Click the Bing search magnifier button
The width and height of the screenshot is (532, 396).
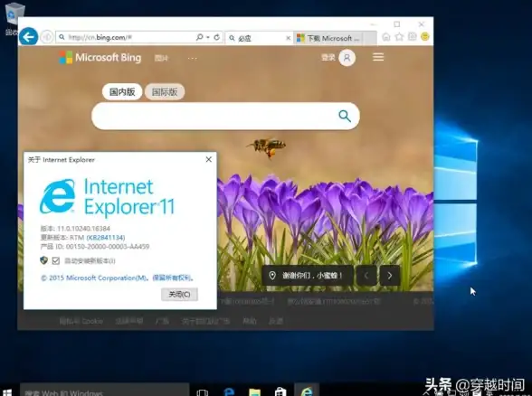coord(345,116)
